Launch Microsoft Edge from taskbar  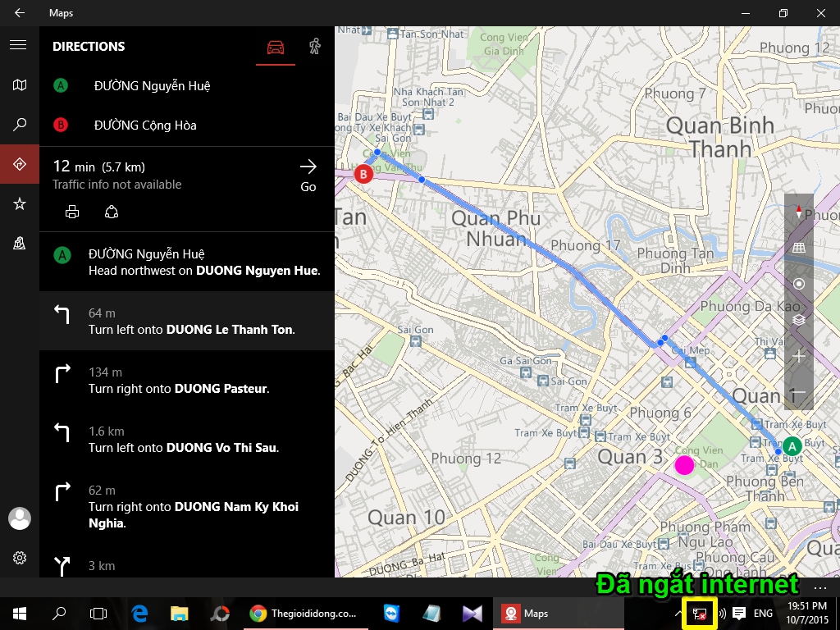click(x=139, y=614)
